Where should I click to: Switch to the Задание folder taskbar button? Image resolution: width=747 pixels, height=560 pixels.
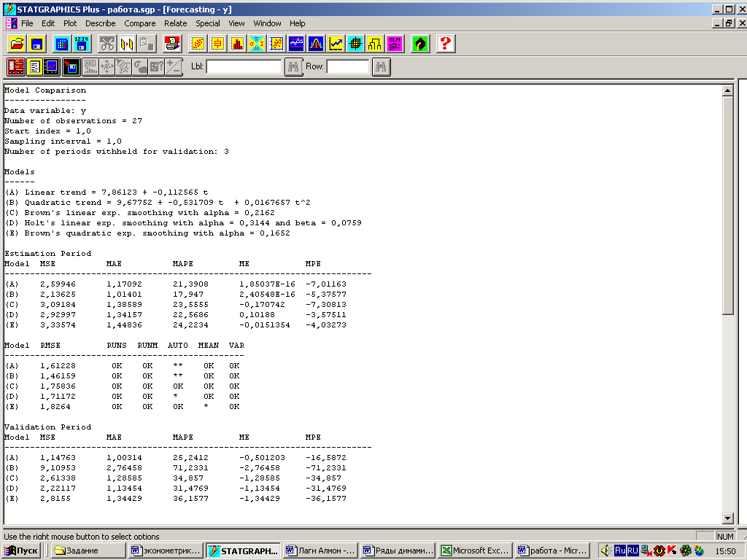88,551
